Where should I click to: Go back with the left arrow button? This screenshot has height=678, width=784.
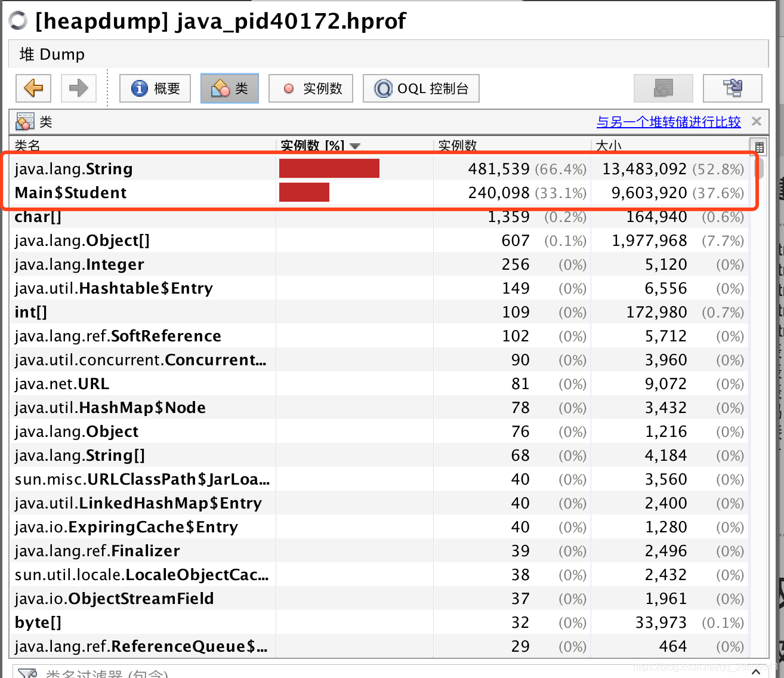33,88
